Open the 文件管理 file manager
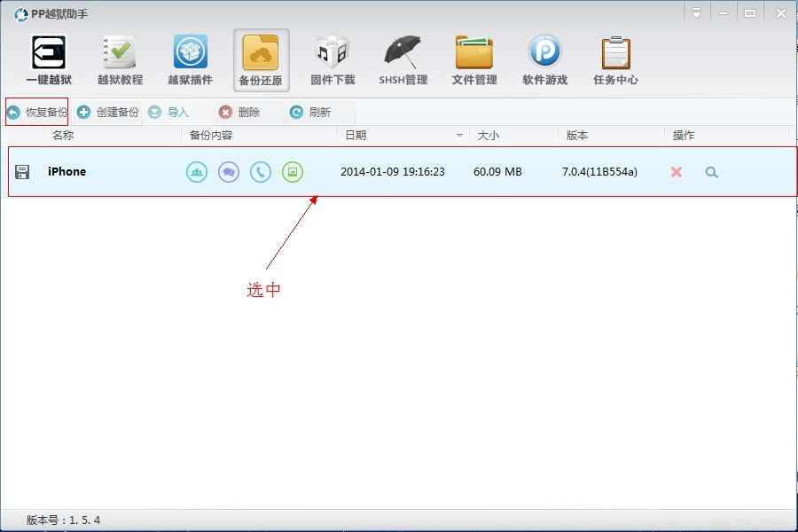 (x=474, y=60)
